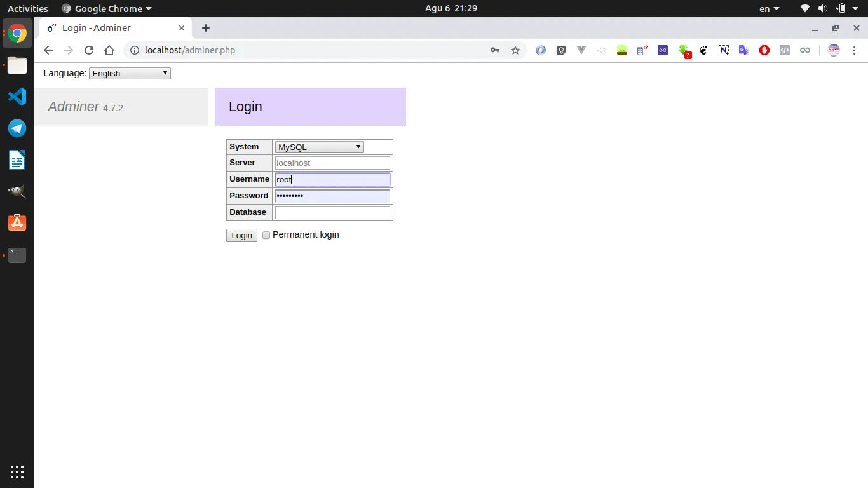Open the System MySQL dropdown
This screenshot has height=488, width=868.
319,147
